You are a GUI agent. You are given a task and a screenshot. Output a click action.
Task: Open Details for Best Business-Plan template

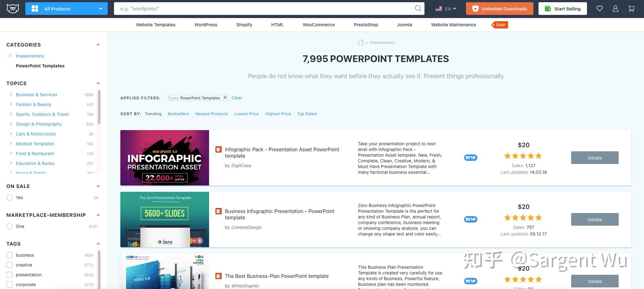[x=595, y=281]
